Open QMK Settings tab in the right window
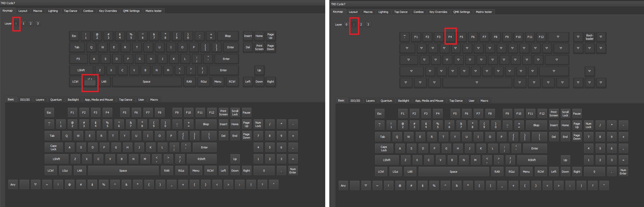This screenshot has width=644, height=207. [x=462, y=12]
